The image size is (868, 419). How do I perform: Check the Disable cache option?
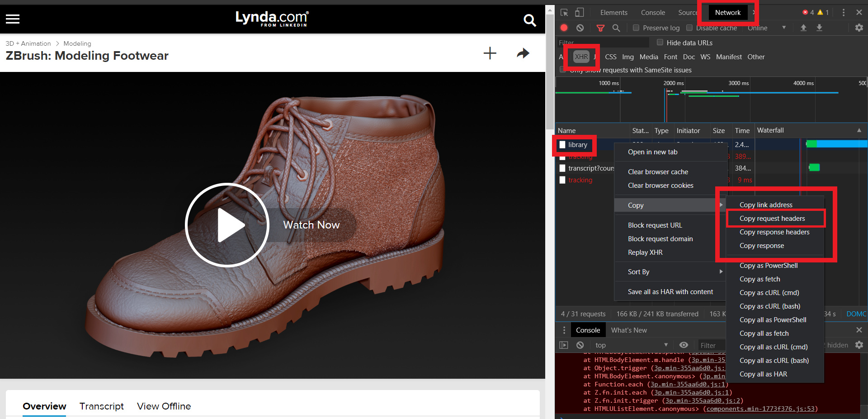[x=689, y=28]
